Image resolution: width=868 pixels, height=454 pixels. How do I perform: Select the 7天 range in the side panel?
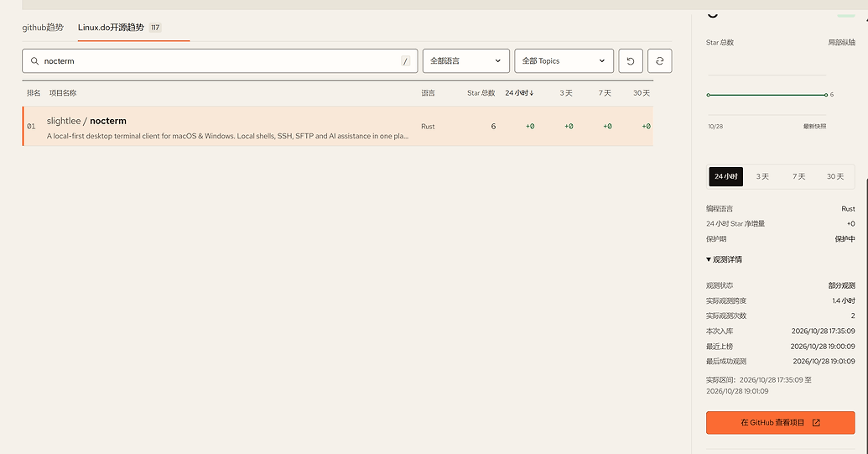[798, 176]
